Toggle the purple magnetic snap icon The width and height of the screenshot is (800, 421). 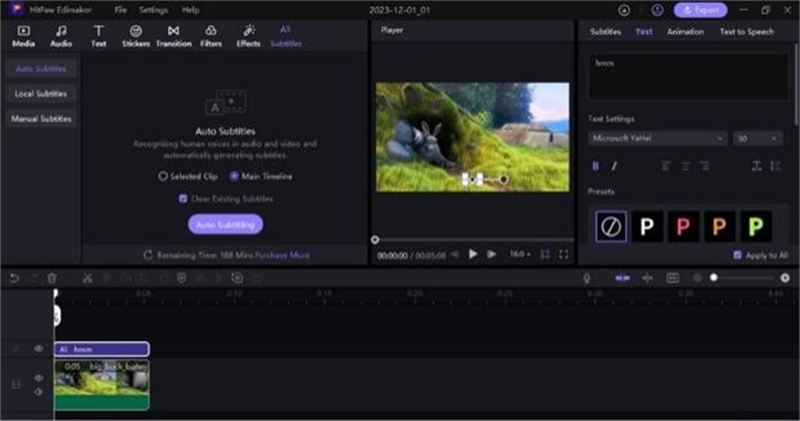pos(622,278)
